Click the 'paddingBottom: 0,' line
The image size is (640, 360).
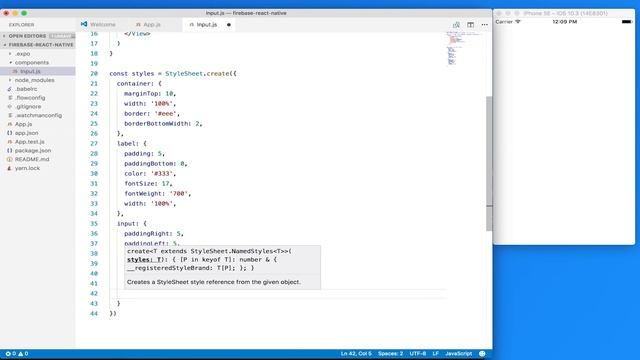[156, 163]
